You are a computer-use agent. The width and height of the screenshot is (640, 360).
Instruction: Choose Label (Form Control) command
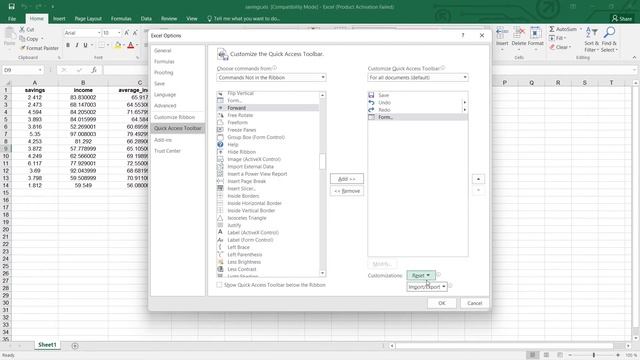268,240
